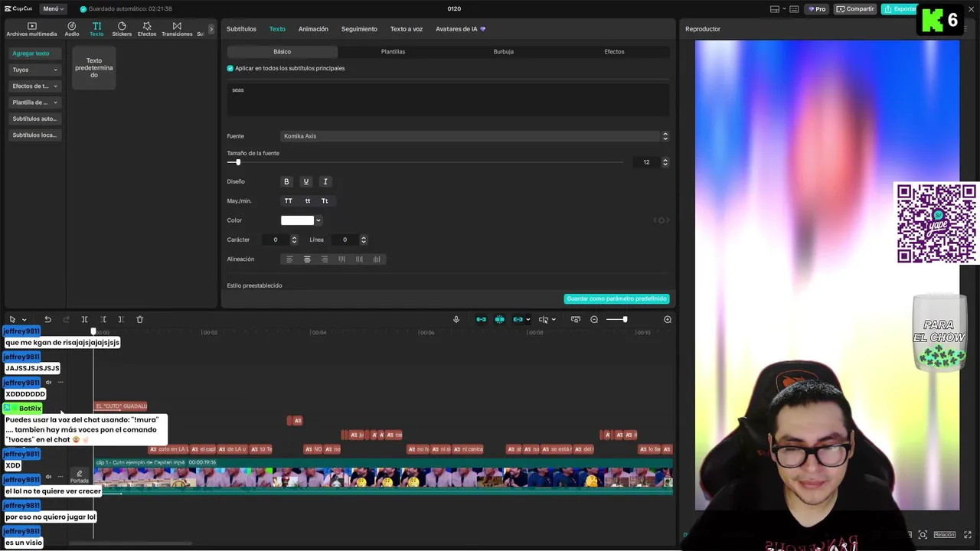Image resolution: width=980 pixels, height=551 pixels.
Task: Align text to the right
Action: tap(325, 259)
